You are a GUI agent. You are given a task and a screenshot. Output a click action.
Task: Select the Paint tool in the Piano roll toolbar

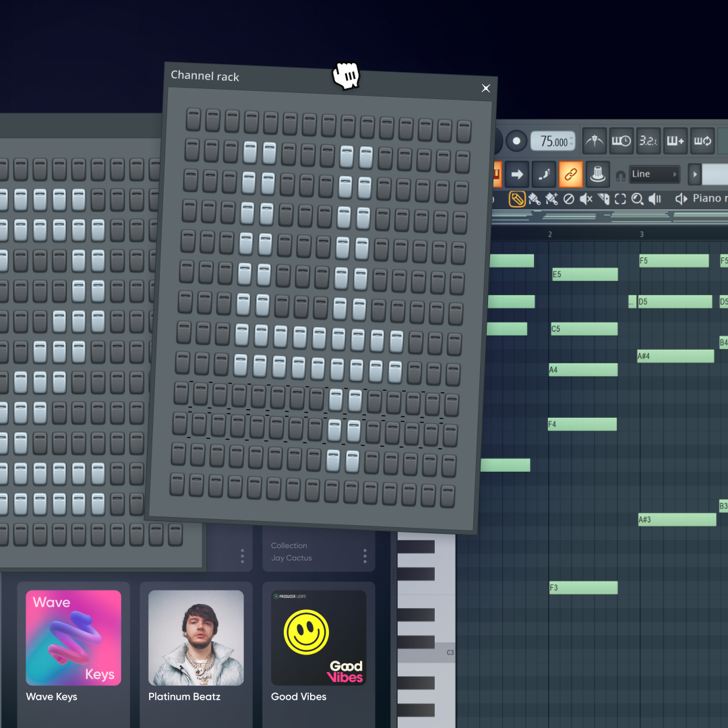[536, 199]
